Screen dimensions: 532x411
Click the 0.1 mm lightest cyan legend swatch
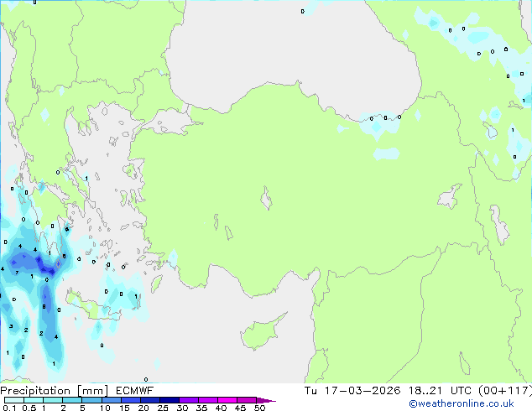point(14,400)
